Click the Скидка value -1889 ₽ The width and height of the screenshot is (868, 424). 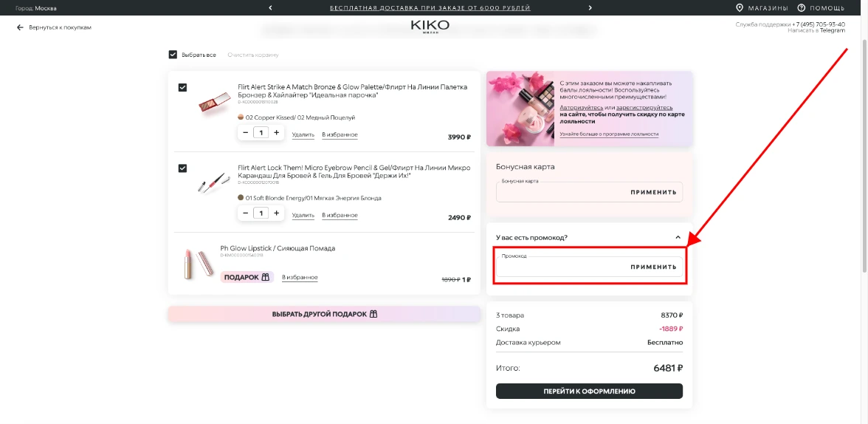point(671,329)
